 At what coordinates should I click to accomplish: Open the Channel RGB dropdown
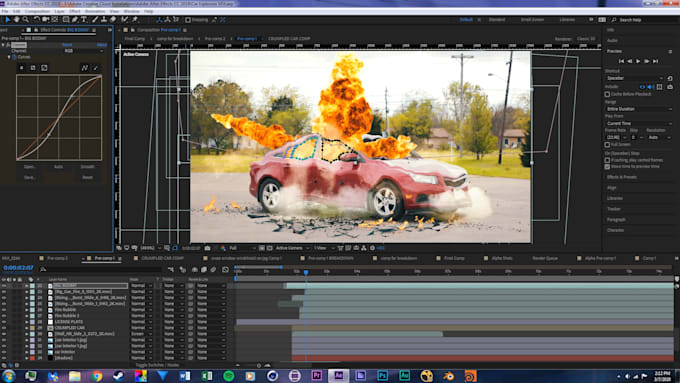[x=84, y=51]
